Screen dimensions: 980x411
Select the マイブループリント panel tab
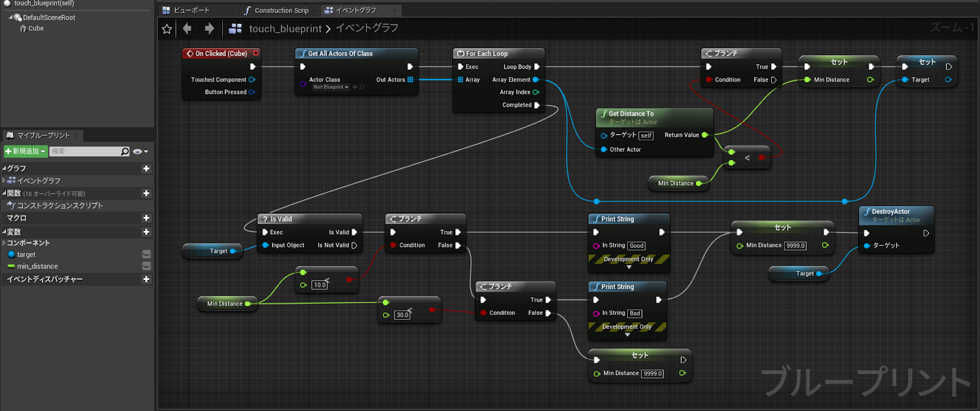[42, 135]
